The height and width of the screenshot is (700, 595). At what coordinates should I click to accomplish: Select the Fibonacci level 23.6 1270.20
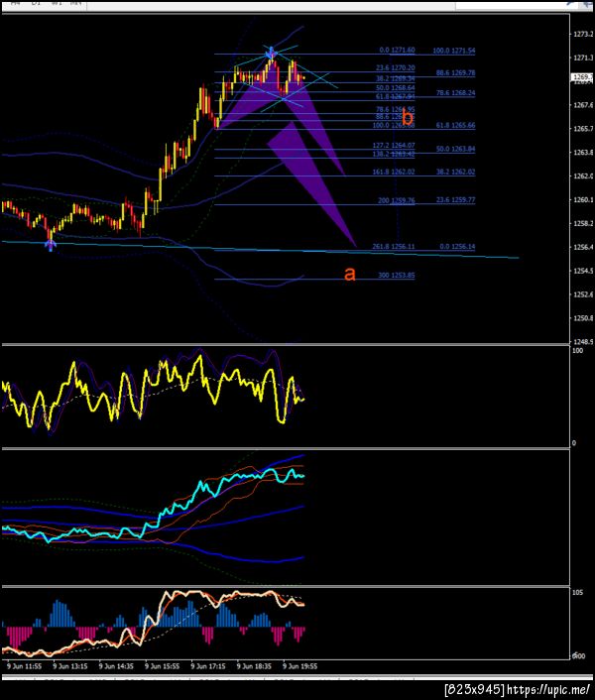pos(395,67)
